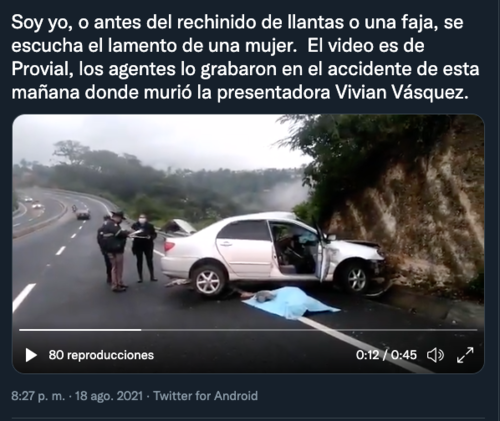
Task: Open the Twitter for Android source link
Action: (x=206, y=396)
